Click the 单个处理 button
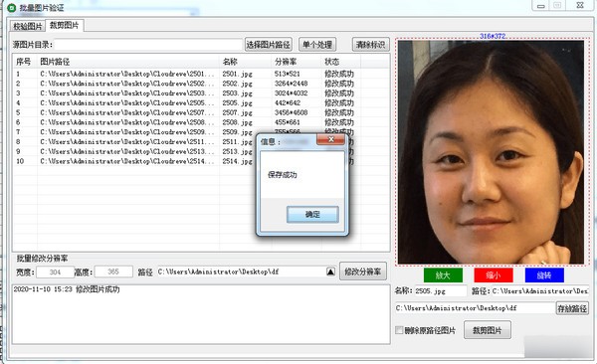Image resolution: width=597 pixels, height=364 pixels. pos(317,45)
